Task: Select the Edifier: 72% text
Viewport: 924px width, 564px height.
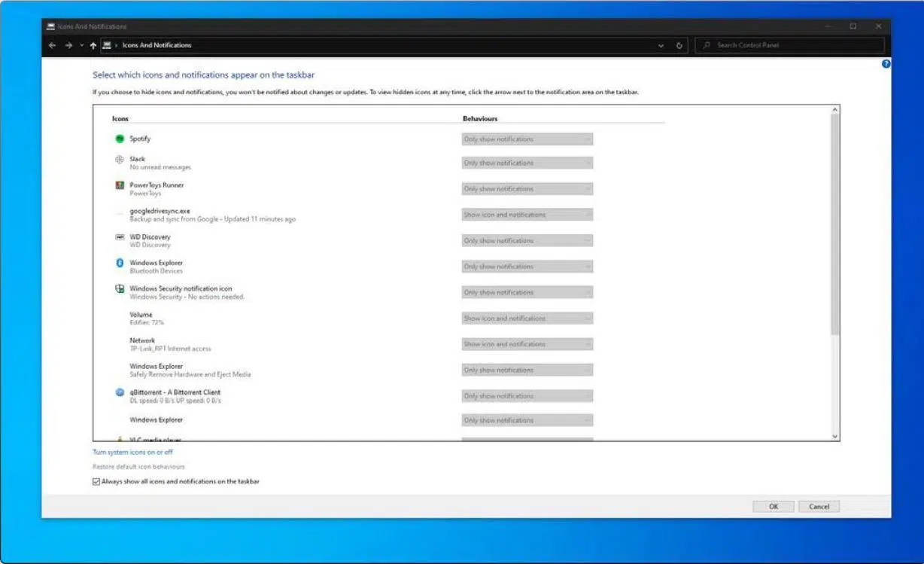Action: [x=147, y=322]
